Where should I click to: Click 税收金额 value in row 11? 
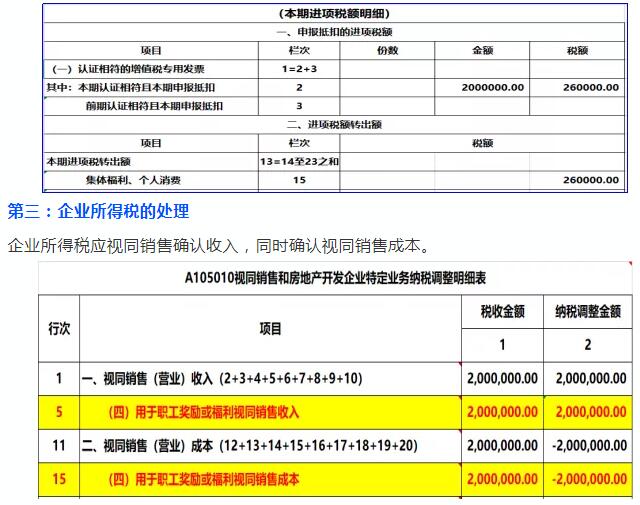(502, 445)
